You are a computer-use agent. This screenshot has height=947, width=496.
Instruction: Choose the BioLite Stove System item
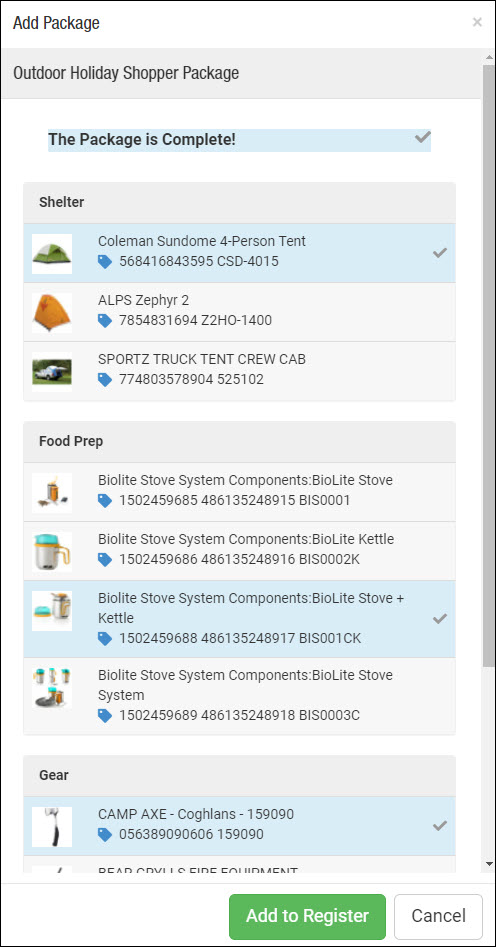coord(239,696)
